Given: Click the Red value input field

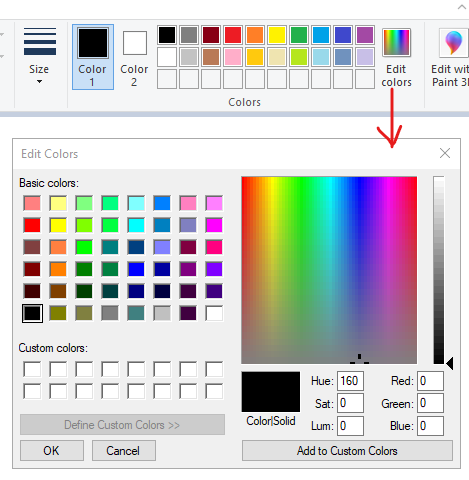Looking at the screenshot, I should coord(430,381).
